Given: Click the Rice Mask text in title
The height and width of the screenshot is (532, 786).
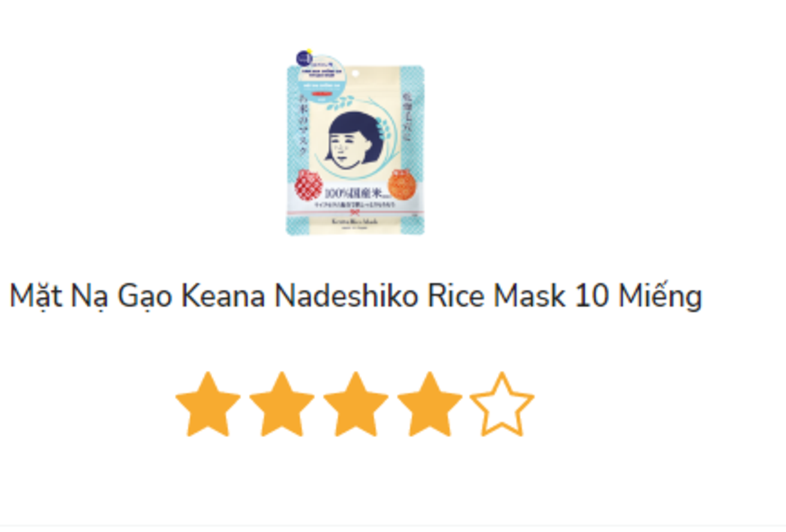Looking at the screenshot, I should (x=497, y=295).
